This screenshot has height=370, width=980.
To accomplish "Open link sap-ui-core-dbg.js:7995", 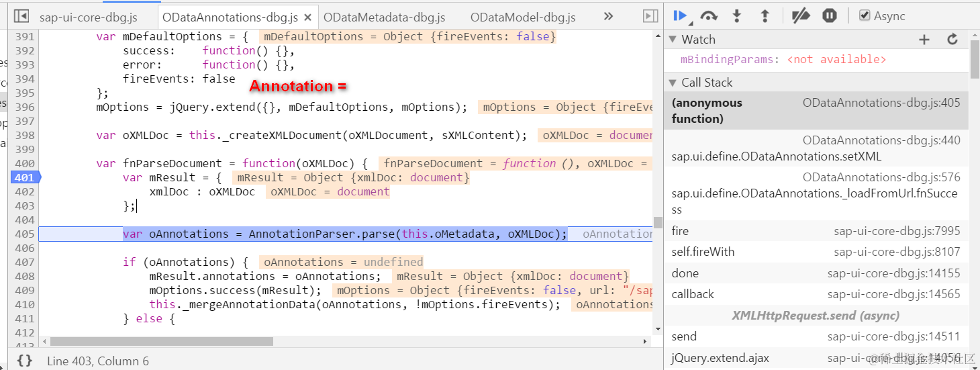I will click(x=897, y=231).
